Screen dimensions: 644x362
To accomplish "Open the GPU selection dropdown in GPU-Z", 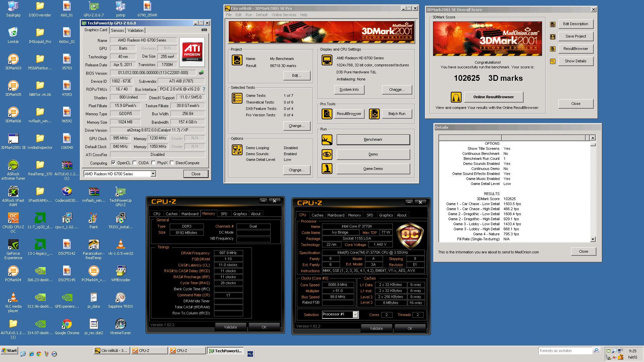I will [x=153, y=174].
